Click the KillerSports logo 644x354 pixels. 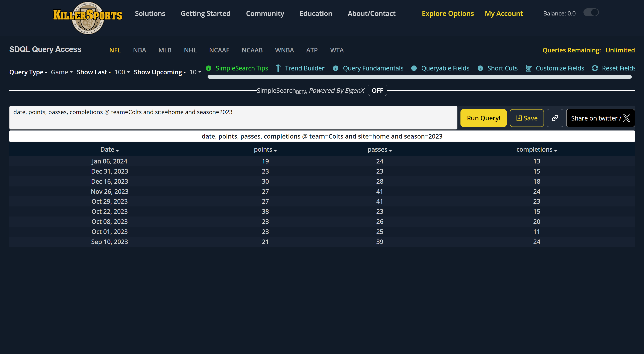(88, 18)
